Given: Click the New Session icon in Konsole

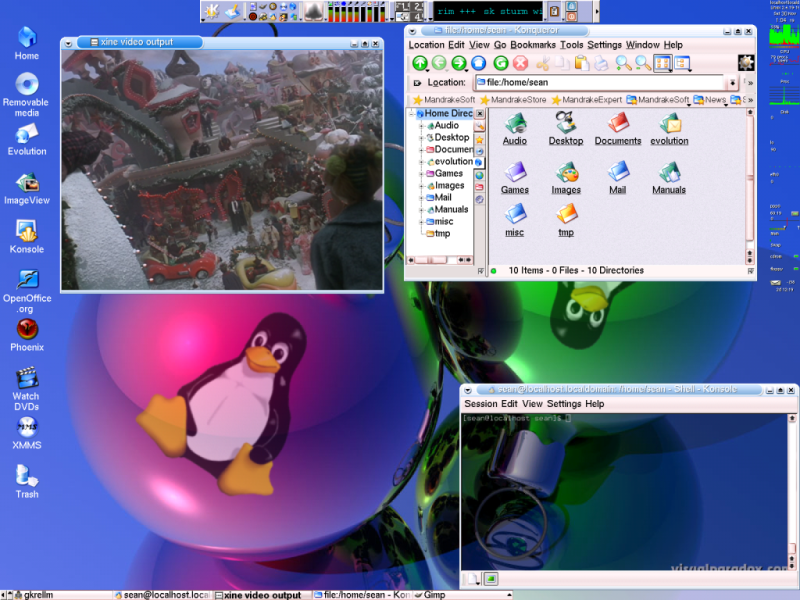Looking at the screenshot, I should 472,579.
